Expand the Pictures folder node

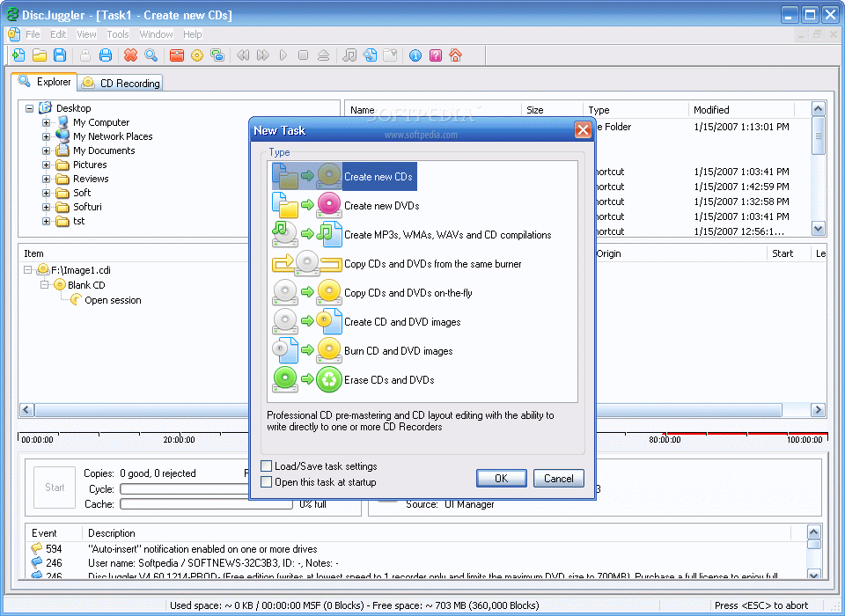click(46, 165)
